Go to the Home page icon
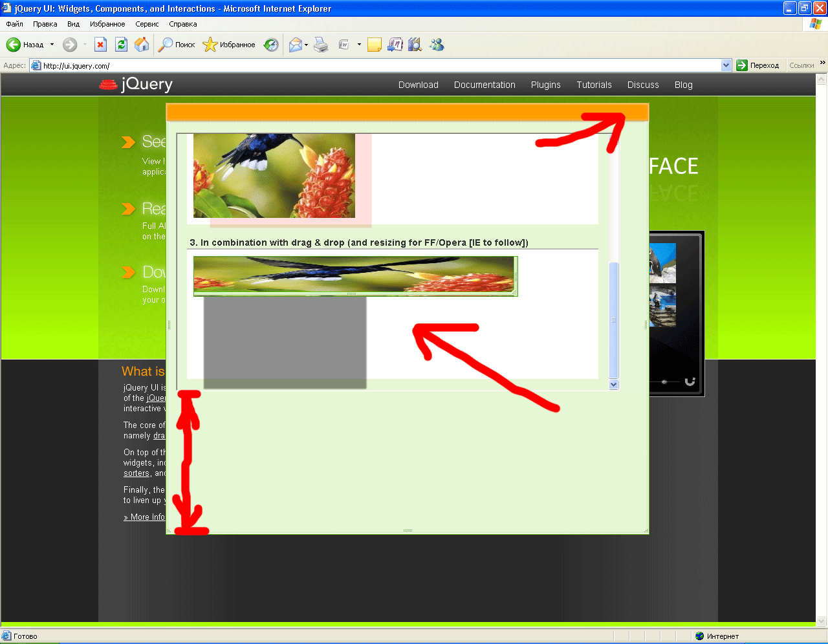 coord(142,45)
